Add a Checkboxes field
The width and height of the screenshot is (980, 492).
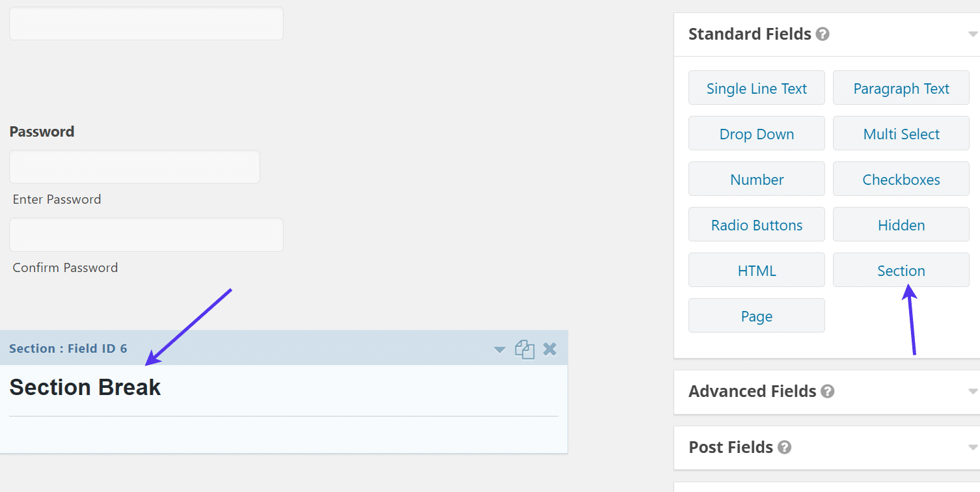coord(901,178)
